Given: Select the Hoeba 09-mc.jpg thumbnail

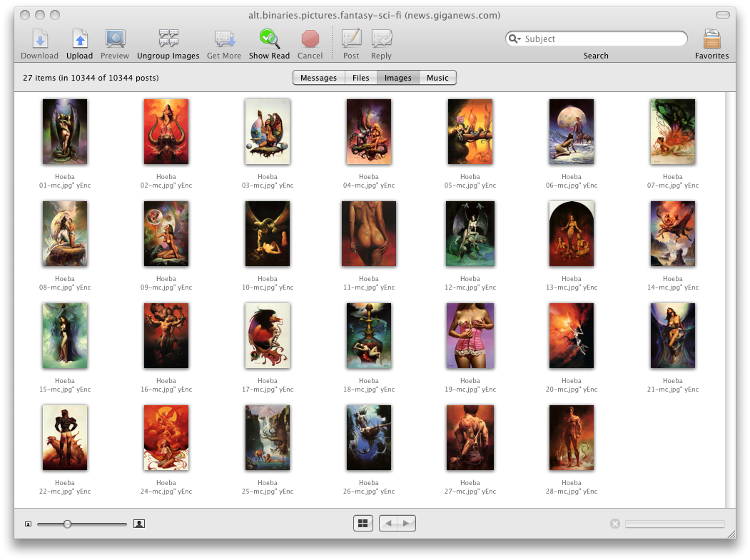Looking at the screenshot, I should click(x=166, y=233).
